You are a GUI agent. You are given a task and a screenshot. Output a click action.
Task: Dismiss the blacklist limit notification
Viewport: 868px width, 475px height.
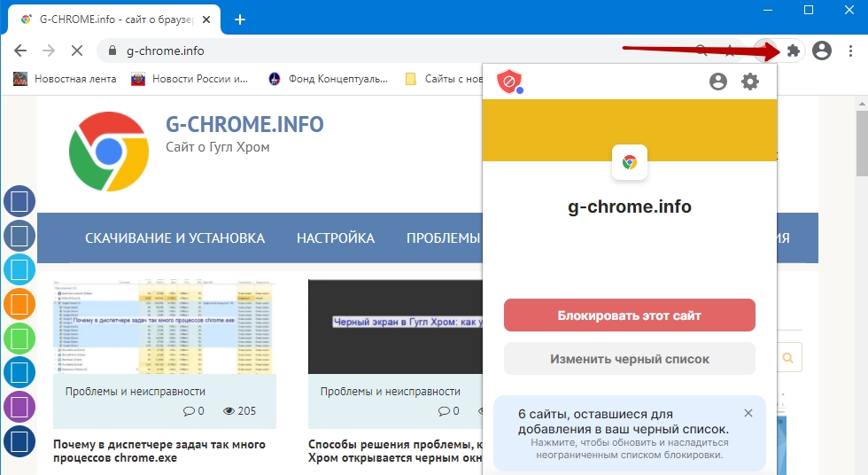[748, 413]
